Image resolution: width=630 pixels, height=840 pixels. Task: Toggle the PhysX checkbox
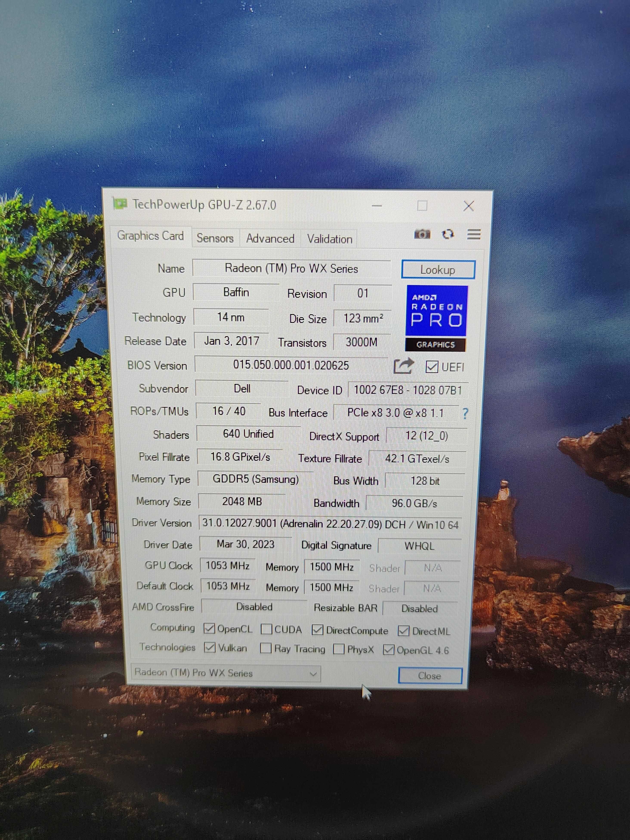click(338, 649)
